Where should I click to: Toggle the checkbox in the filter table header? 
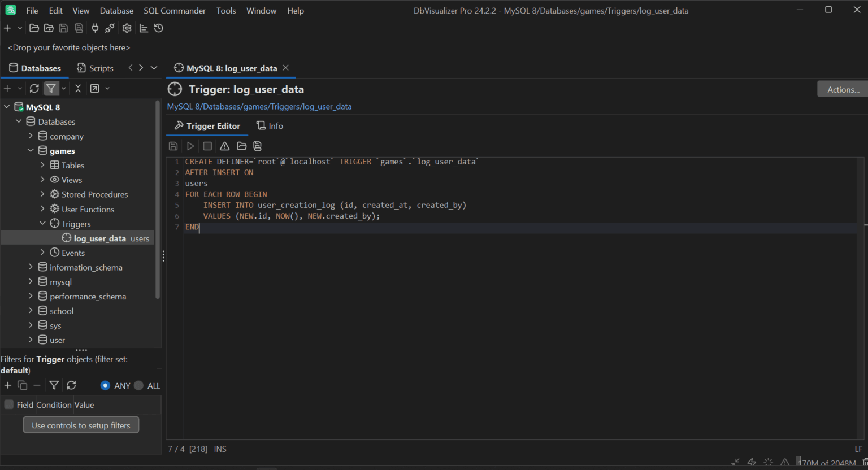tap(9, 404)
